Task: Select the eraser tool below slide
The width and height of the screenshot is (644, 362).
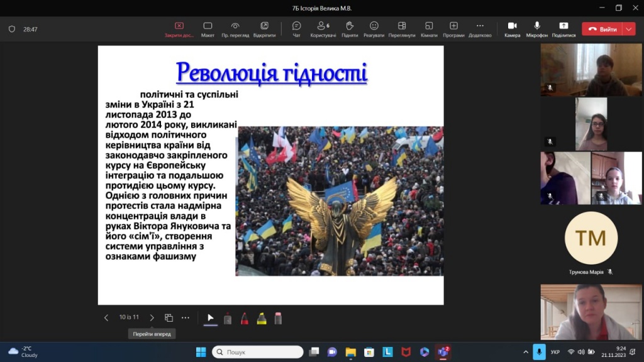Action: (x=278, y=319)
